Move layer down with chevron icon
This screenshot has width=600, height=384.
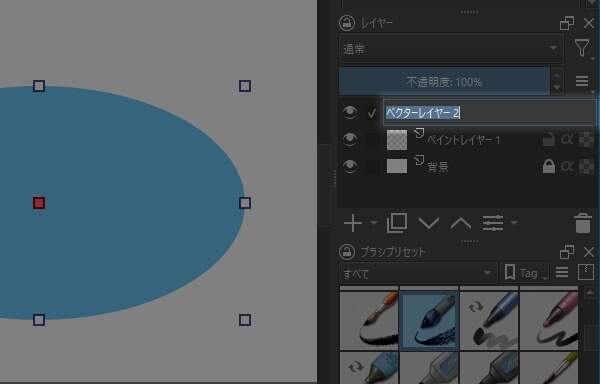429,223
